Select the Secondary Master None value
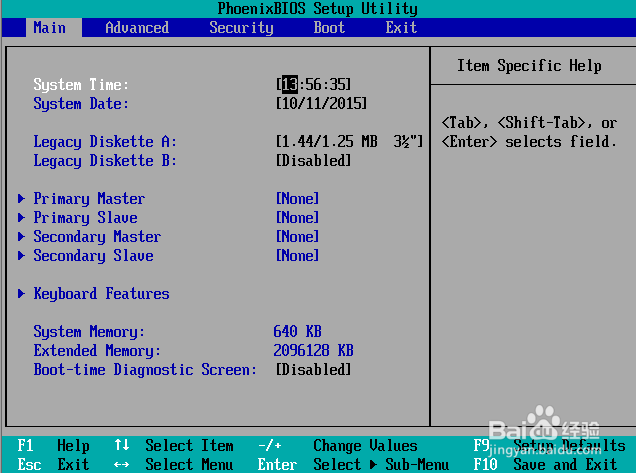 click(x=297, y=236)
